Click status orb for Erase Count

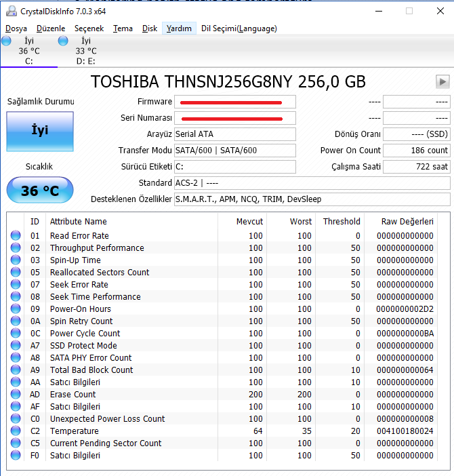click(x=16, y=394)
